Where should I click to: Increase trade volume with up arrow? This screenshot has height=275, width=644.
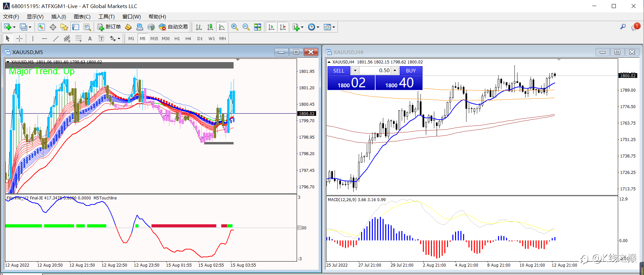coord(395,71)
